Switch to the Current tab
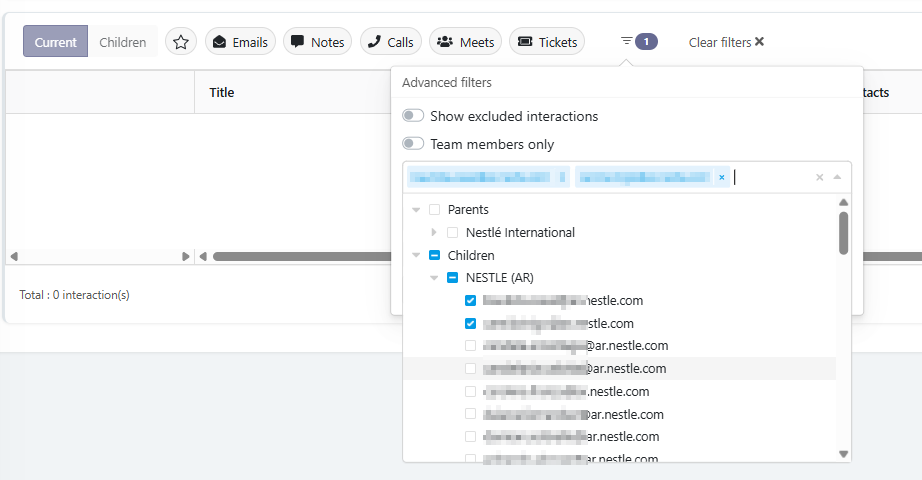The width and height of the screenshot is (922, 480). coord(56,42)
